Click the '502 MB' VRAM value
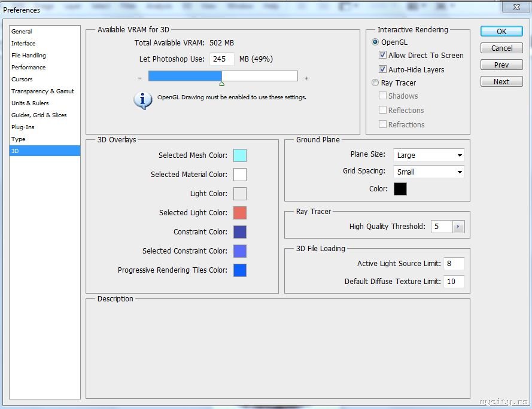This screenshot has height=409, width=532. tap(221, 42)
